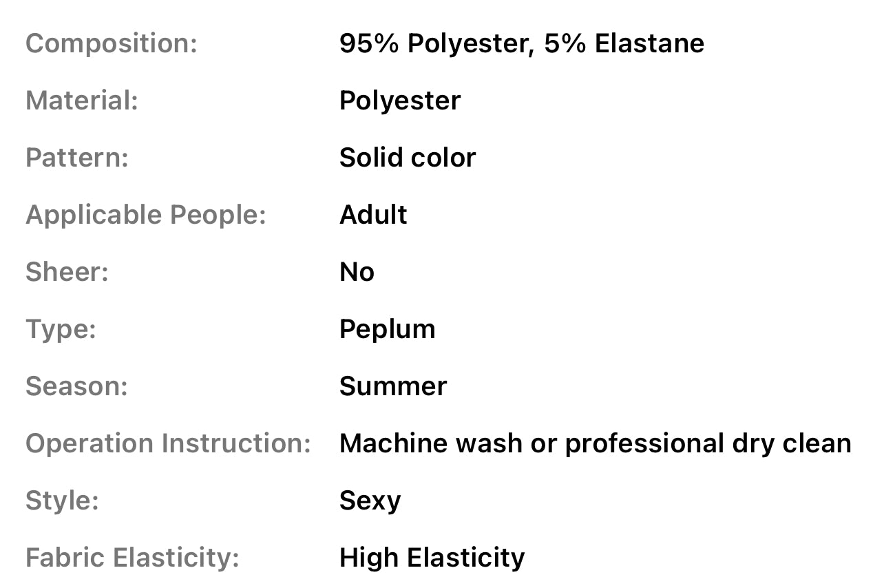884x588 pixels.
Task: Click the "Material:" label
Action: click(82, 101)
